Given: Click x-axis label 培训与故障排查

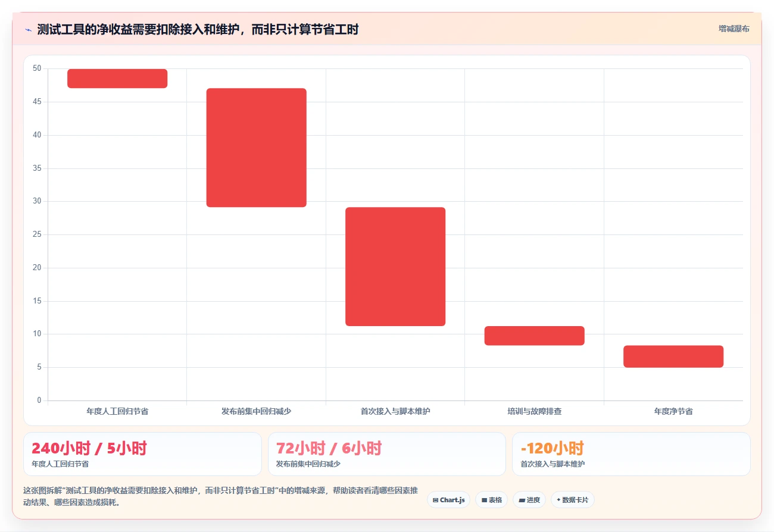Looking at the screenshot, I should [534, 411].
